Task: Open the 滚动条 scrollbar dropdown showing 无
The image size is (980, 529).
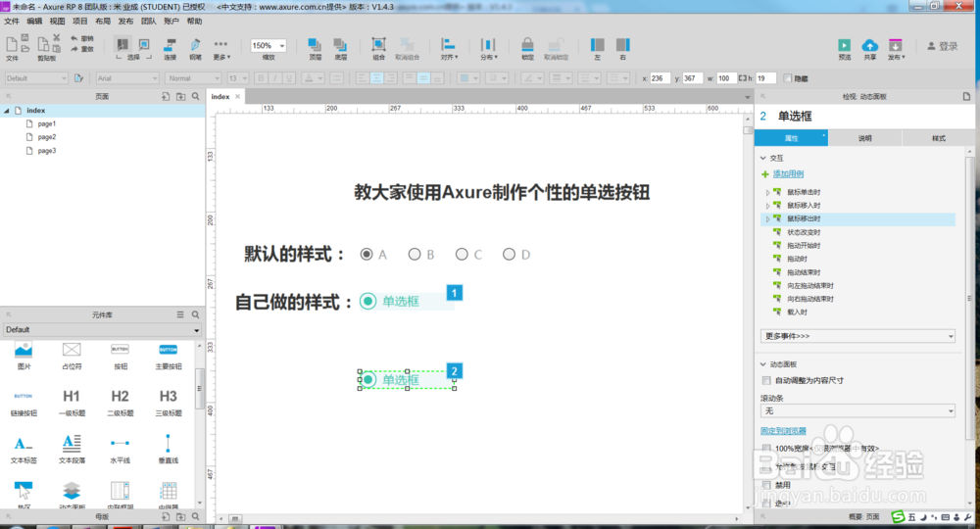Action: point(857,411)
